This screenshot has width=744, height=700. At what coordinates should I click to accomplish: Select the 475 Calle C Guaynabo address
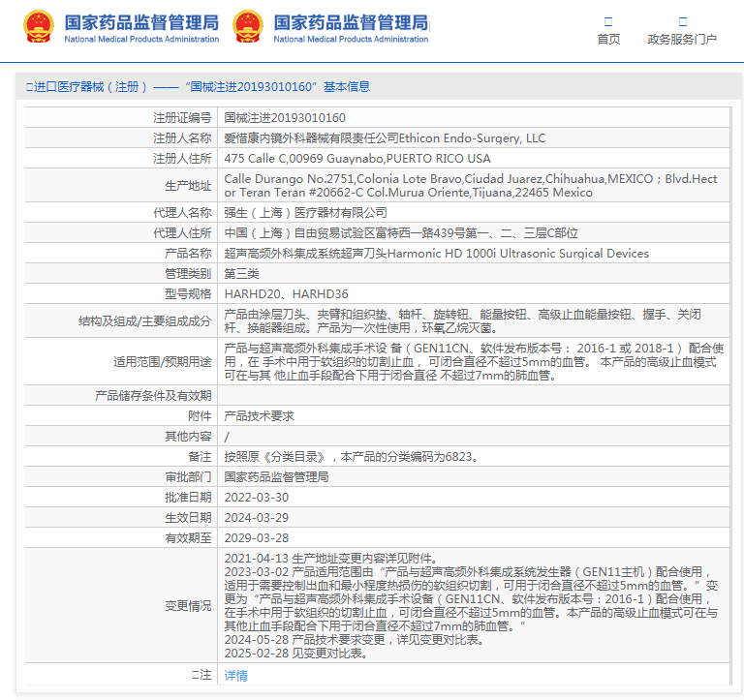[x=357, y=159]
